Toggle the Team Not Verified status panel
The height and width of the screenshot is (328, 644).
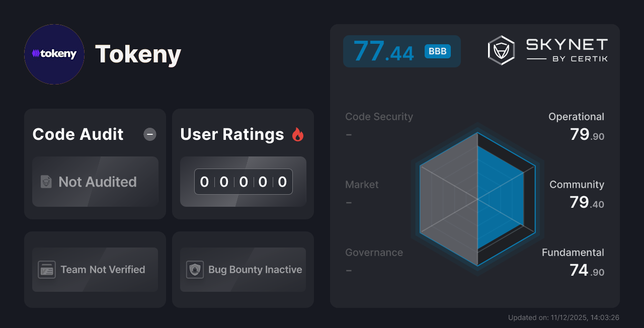point(95,270)
